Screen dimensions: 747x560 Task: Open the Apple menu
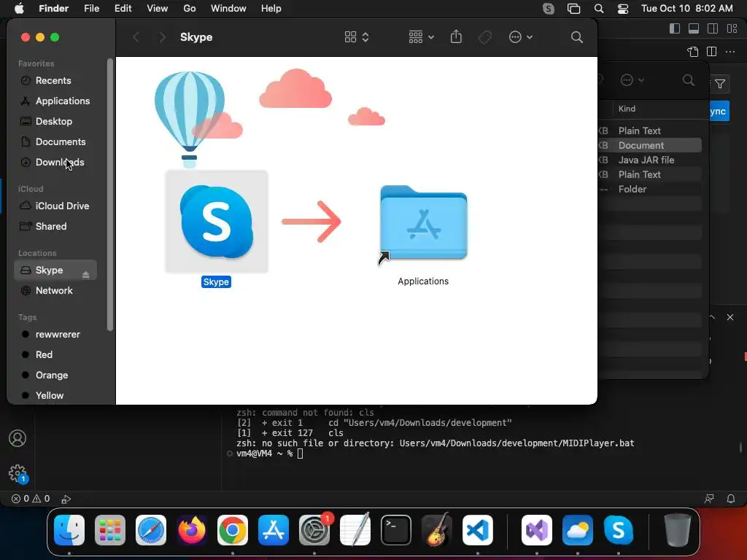(x=19, y=9)
